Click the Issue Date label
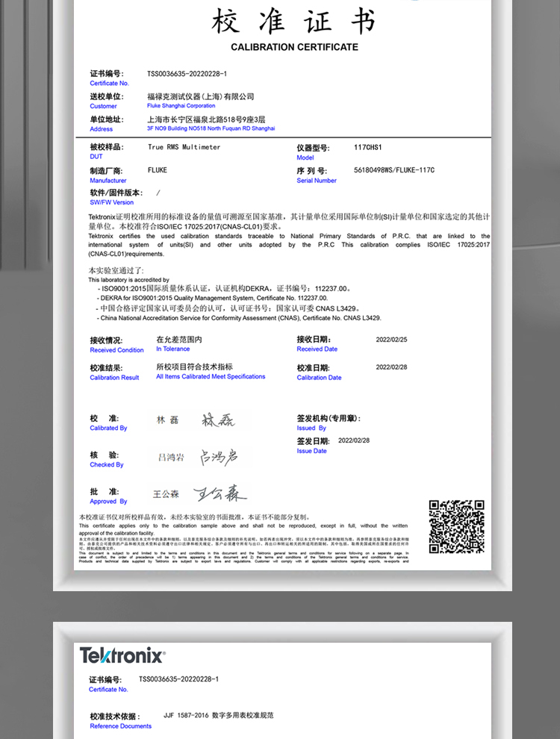Image resolution: width=560 pixels, height=739 pixels. click(x=311, y=451)
